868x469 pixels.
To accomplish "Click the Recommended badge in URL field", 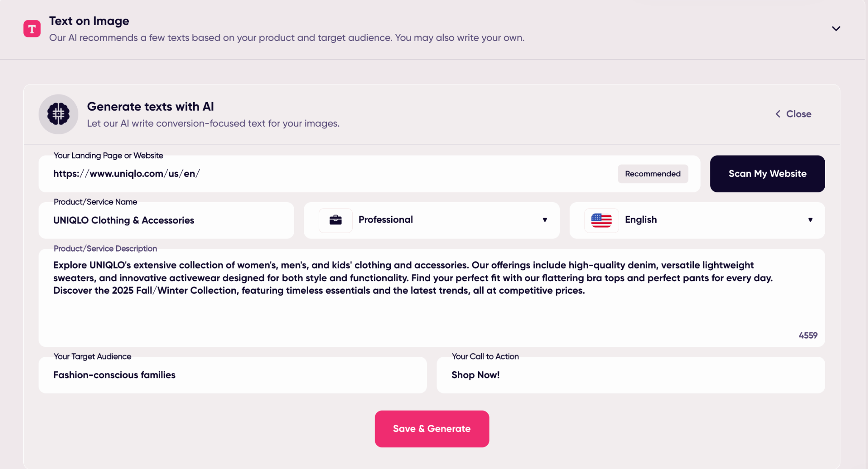I will [x=653, y=174].
